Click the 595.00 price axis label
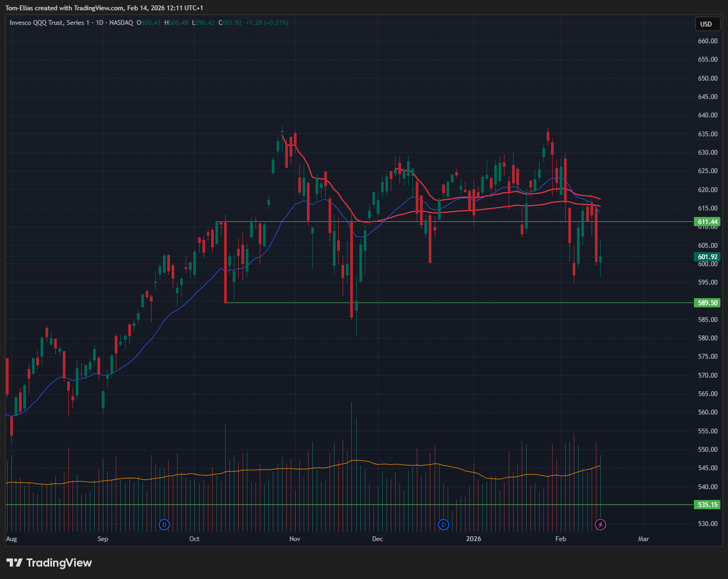This screenshot has height=579, width=728. (707, 282)
